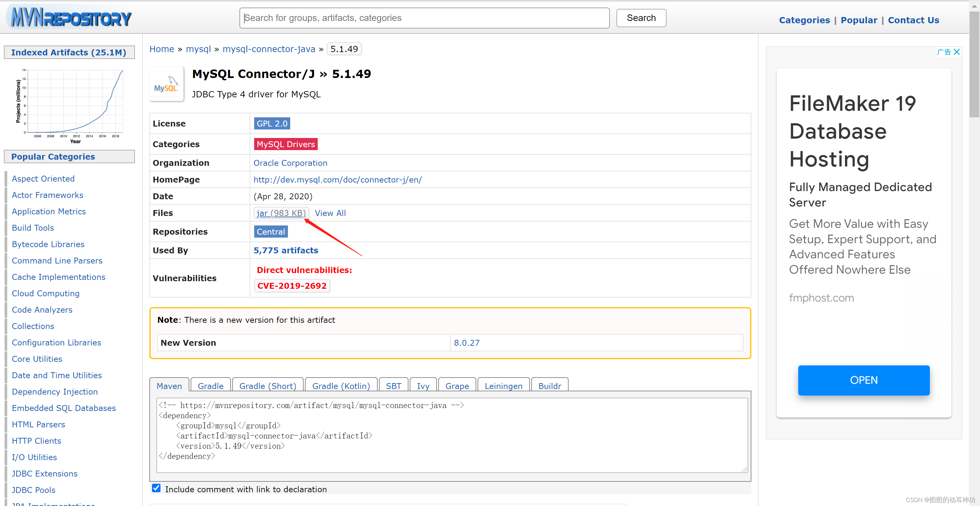
Task: Click the Search button
Action: [641, 18]
